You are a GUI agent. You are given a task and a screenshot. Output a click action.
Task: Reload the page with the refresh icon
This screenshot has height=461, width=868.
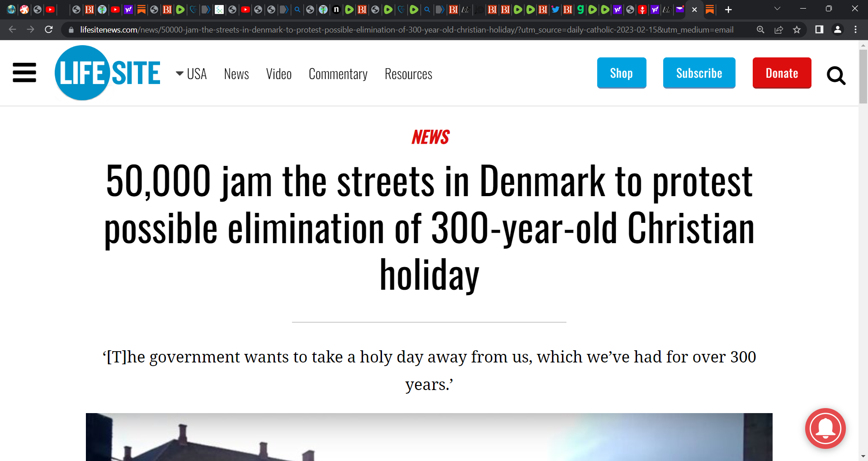click(x=49, y=29)
